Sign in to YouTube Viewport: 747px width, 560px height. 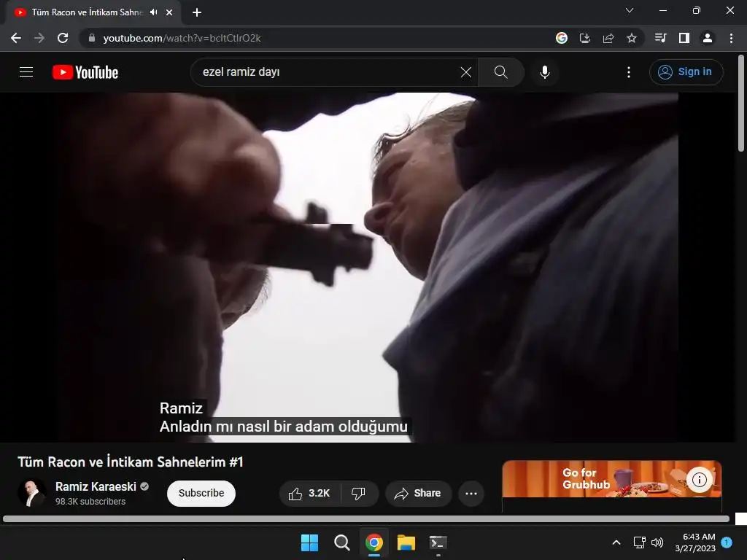(686, 72)
